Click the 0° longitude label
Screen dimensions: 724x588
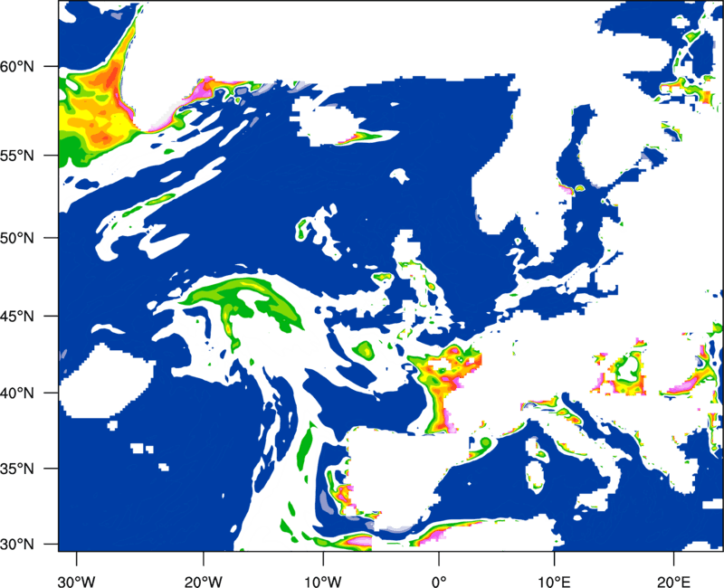[x=439, y=582]
